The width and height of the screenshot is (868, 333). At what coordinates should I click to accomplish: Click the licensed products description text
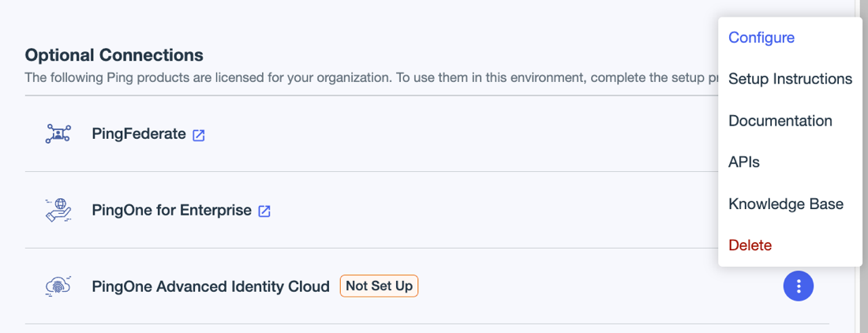coord(372,77)
